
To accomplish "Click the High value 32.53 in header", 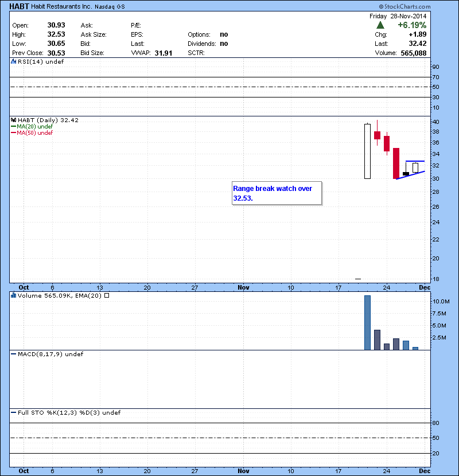I will tap(56, 34).
